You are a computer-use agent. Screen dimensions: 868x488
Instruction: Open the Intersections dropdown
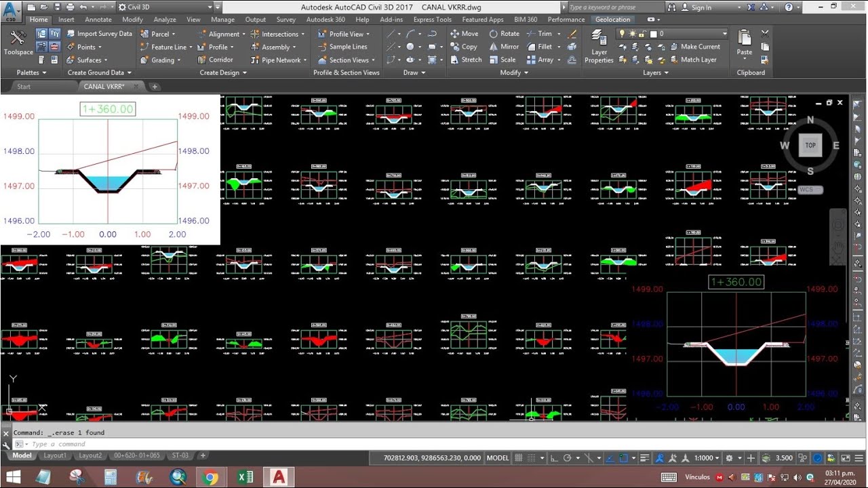pyautogui.click(x=278, y=34)
